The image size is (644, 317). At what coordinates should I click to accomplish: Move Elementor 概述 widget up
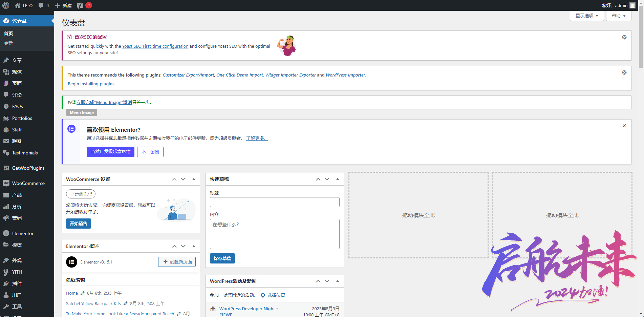(174, 246)
